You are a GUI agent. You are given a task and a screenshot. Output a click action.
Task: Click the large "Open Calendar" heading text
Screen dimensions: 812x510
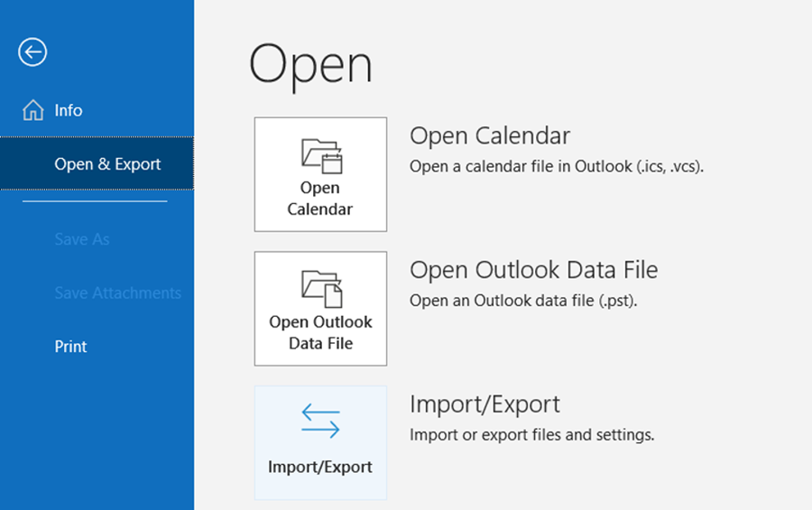coord(490,136)
